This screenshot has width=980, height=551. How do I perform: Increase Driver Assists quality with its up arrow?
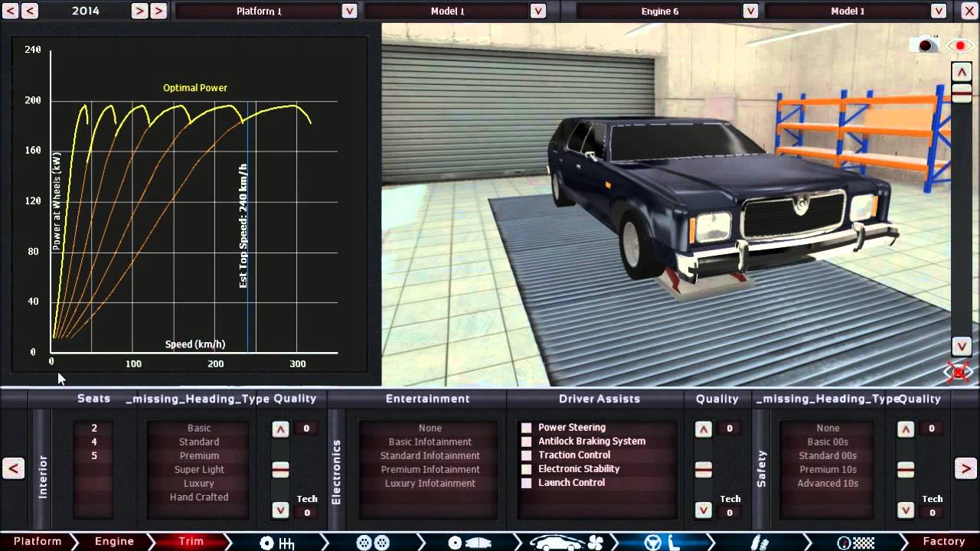pyautogui.click(x=704, y=429)
